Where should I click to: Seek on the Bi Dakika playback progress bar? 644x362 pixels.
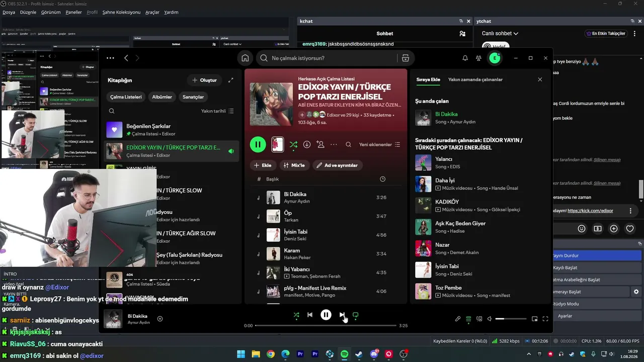tap(326, 326)
